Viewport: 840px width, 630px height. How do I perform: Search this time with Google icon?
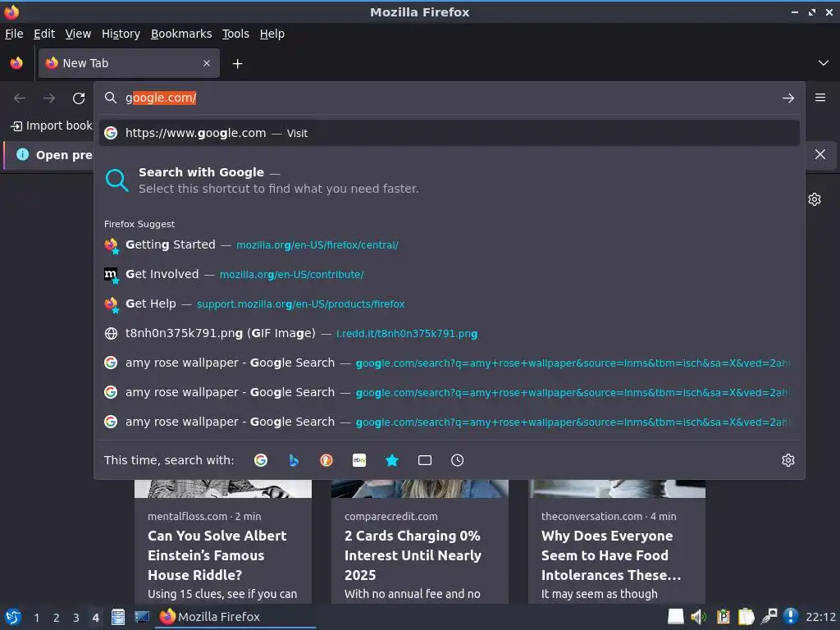pyautogui.click(x=261, y=460)
